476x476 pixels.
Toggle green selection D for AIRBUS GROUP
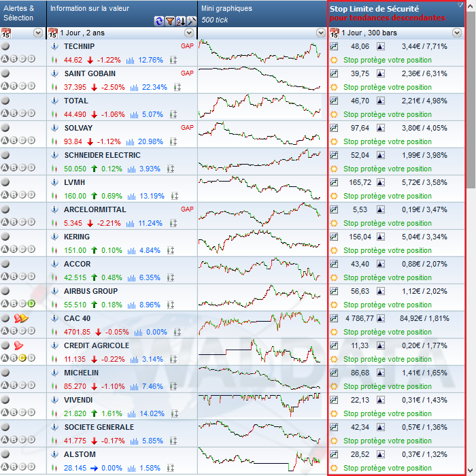tap(31, 303)
